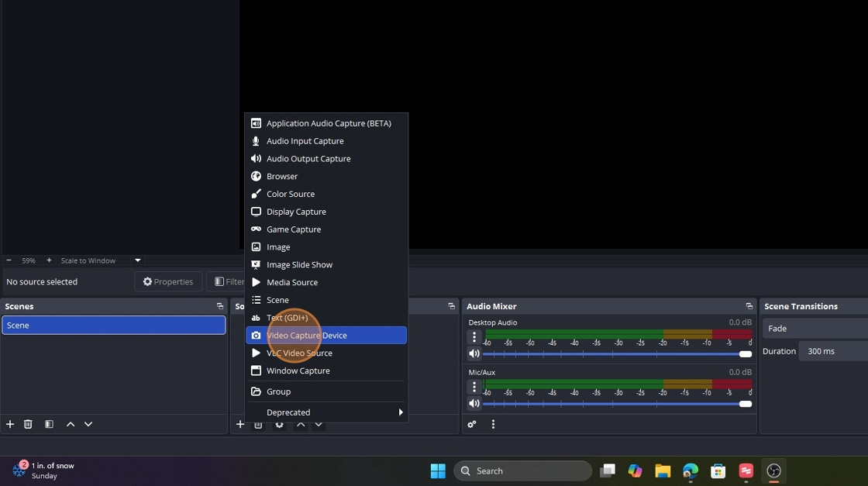Pop out the Sources dock
This screenshot has width=868, height=486.
451,306
